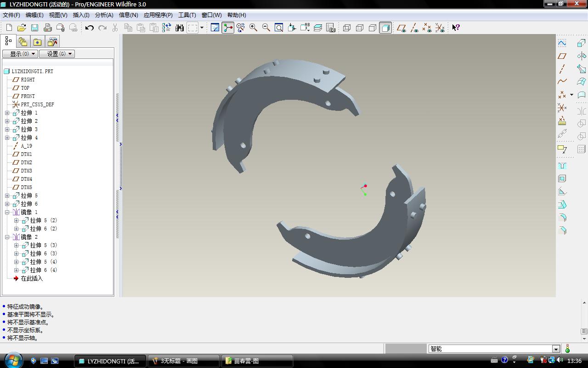
Task: Expand the 拉伸 1 feature node
Action: point(7,113)
